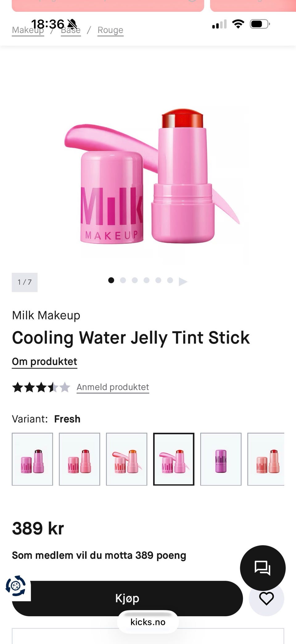Select the third coral shade variant

coord(127,459)
